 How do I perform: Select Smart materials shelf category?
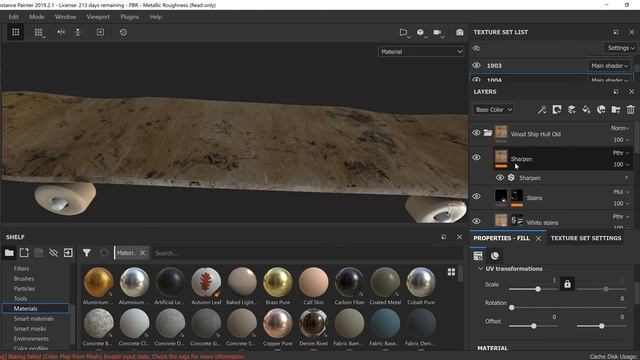click(x=34, y=319)
